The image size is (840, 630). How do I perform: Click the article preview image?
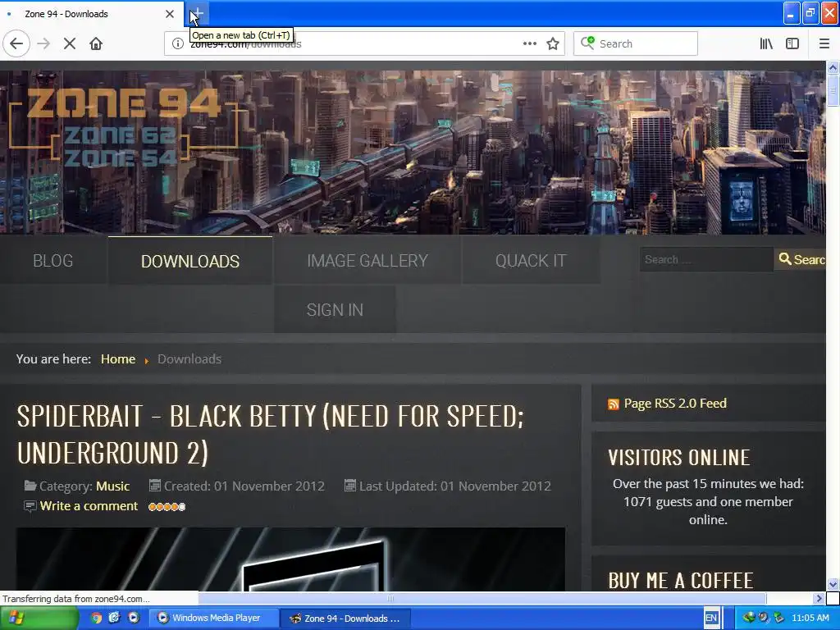click(290, 559)
